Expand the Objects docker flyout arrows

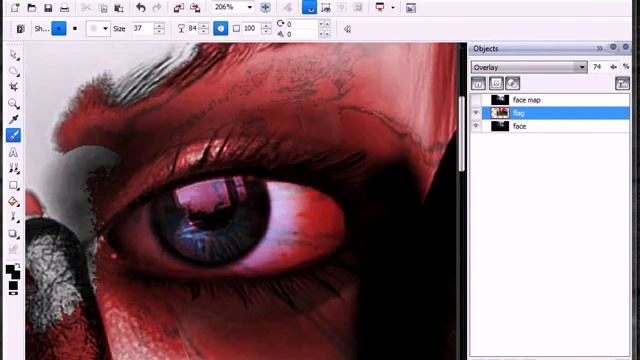pos(600,48)
